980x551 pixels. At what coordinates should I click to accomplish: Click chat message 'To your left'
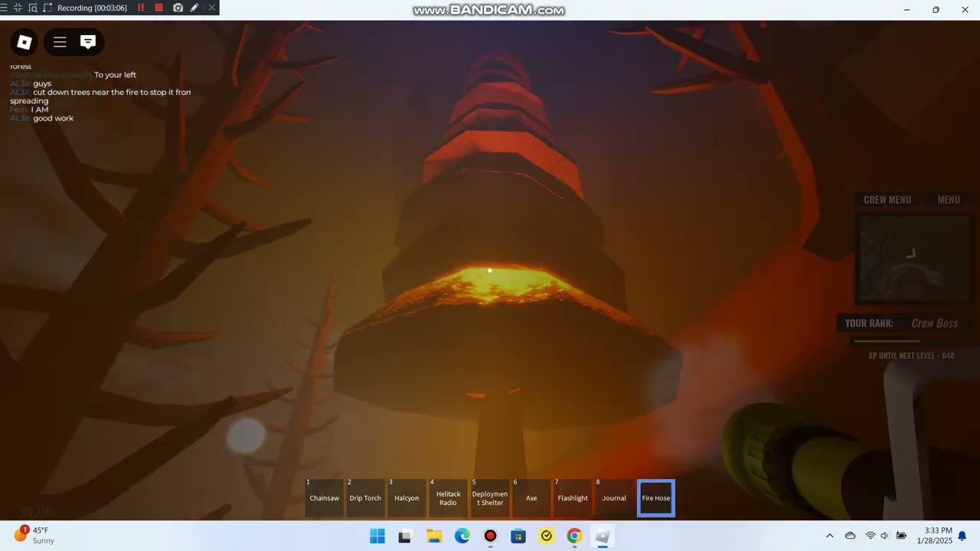(x=115, y=75)
